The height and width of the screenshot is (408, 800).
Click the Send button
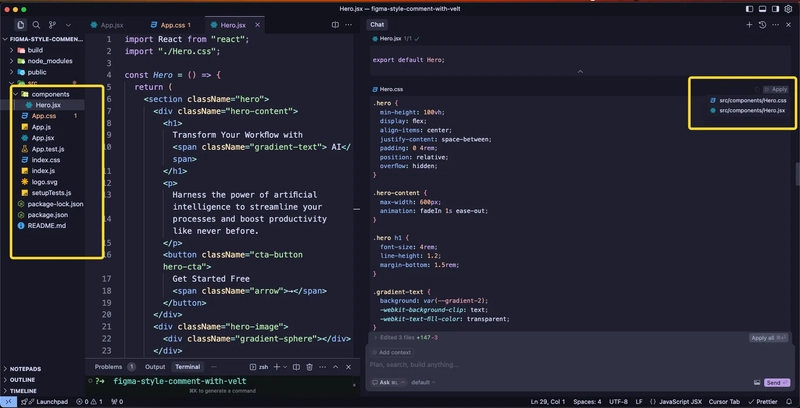[777, 382]
